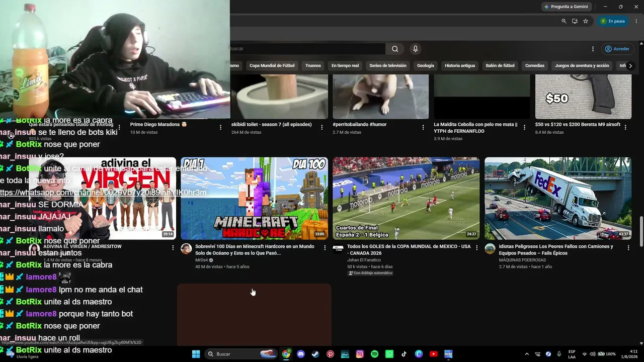Show hidden system tray icons

tap(527, 354)
